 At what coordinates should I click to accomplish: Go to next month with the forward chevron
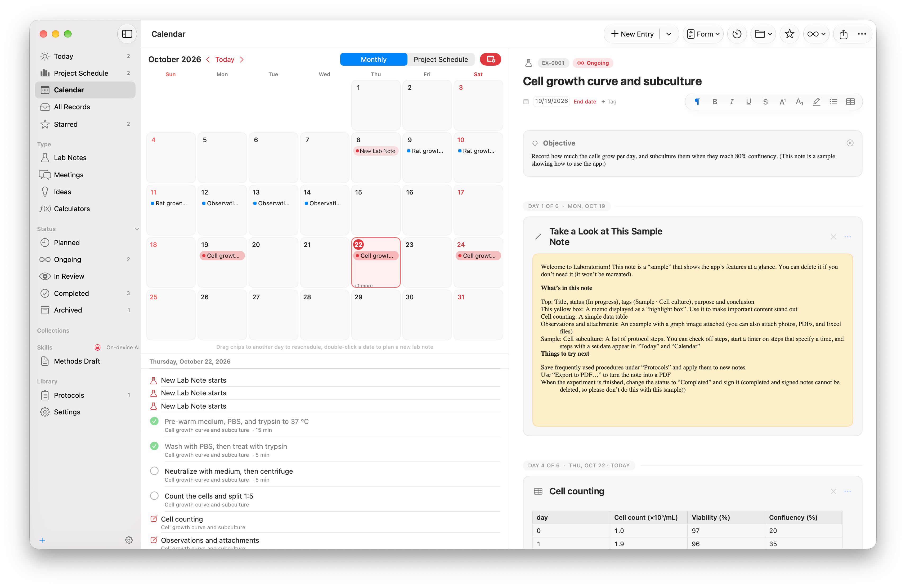click(x=242, y=59)
